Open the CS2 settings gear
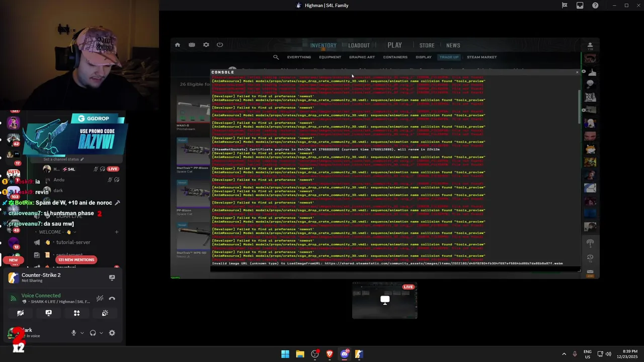Viewport: 644px width, 362px height. tap(206, 45)
